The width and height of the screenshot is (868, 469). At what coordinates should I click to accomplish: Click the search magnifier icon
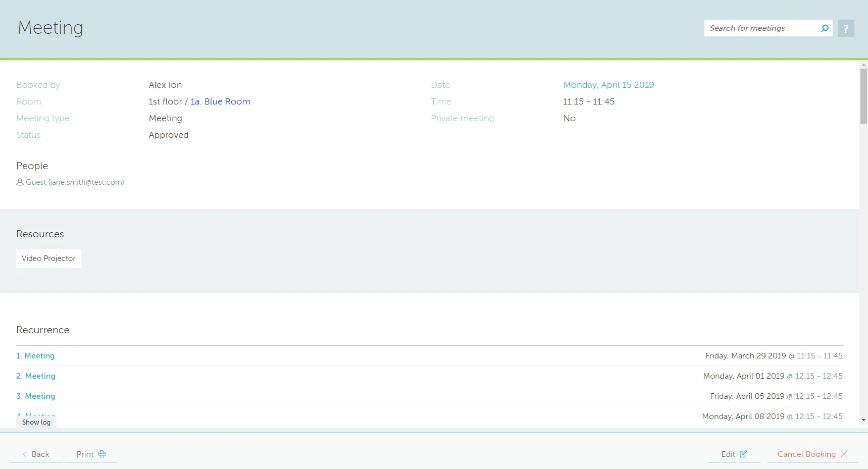point(825,28)
